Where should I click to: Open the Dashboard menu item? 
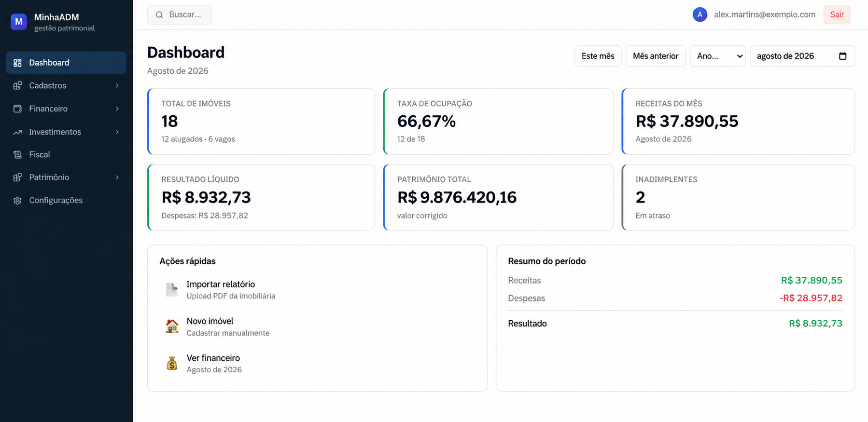click(x=66, y=63)
